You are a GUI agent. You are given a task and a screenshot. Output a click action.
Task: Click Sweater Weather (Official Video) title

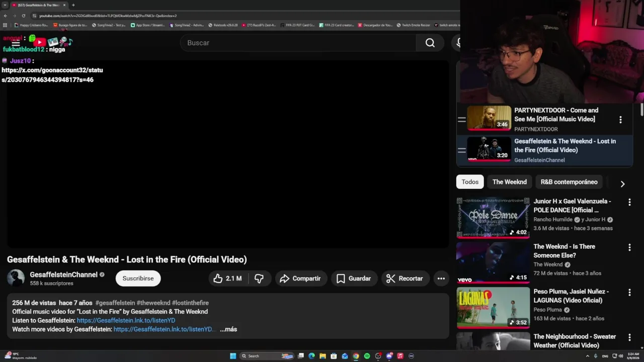click(575, 341)
